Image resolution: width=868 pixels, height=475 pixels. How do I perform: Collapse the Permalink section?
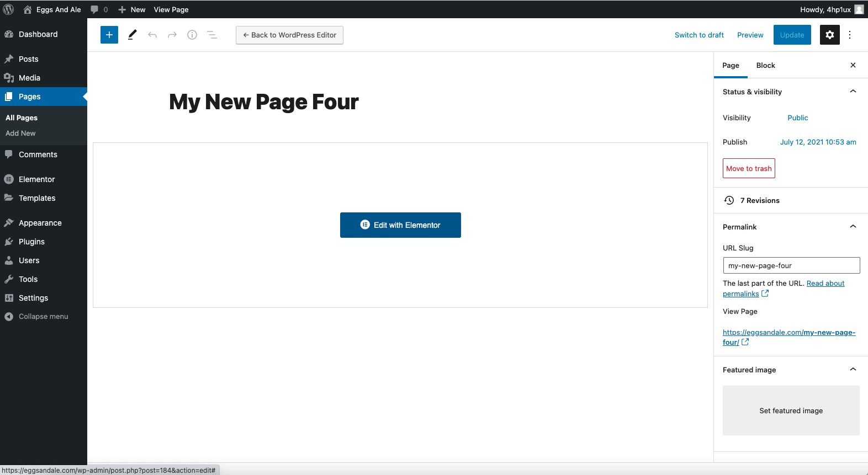791,227
